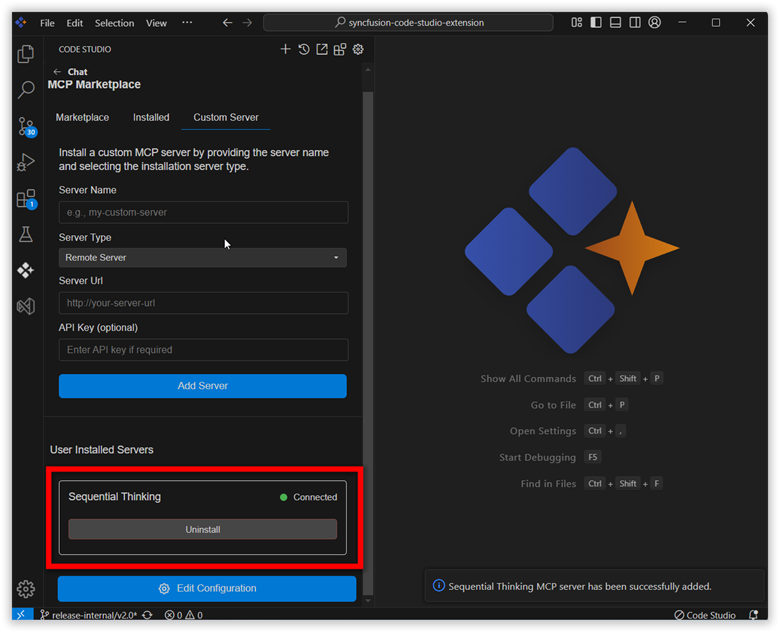
Task: Toggle primary side bar visibility
Action: coord(596,22)
